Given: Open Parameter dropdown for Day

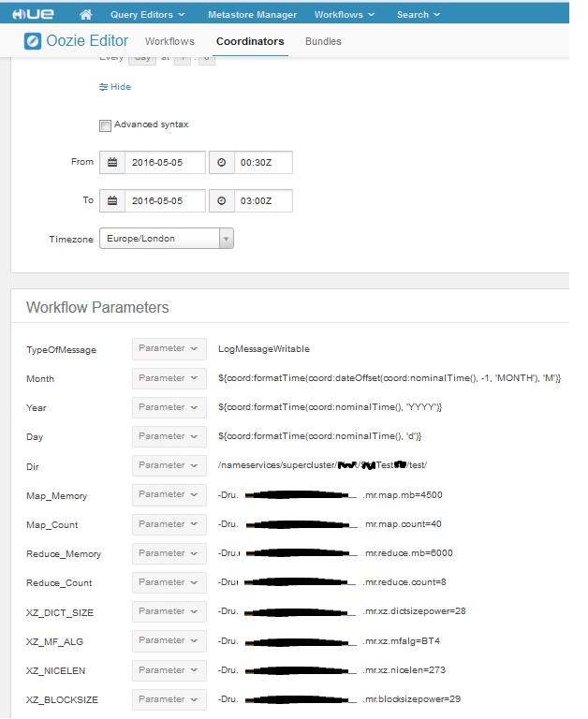Looking at the screenshot, I should (169, 436).
